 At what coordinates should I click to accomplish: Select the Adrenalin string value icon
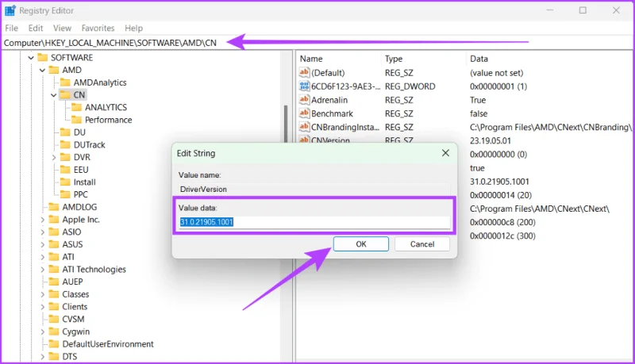(304, 100)
